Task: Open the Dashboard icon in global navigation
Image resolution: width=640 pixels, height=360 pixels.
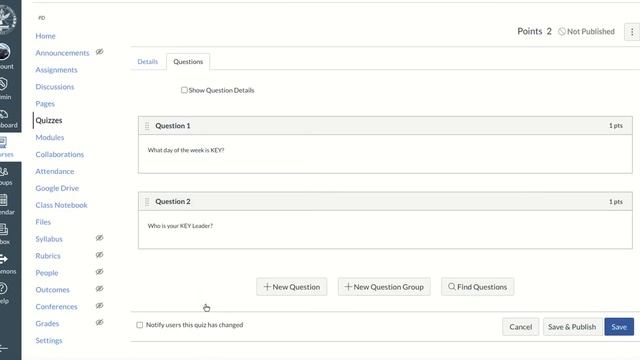Action: pos(4,114)
